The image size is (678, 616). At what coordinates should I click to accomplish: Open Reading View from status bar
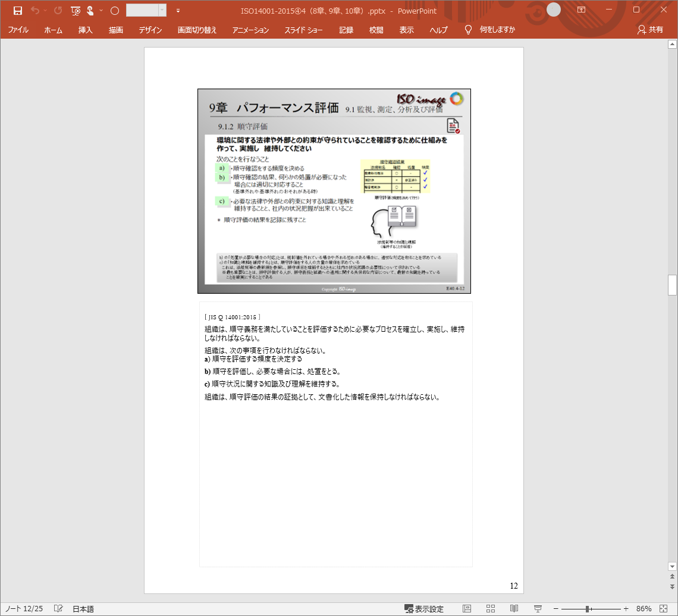(514, 609)
